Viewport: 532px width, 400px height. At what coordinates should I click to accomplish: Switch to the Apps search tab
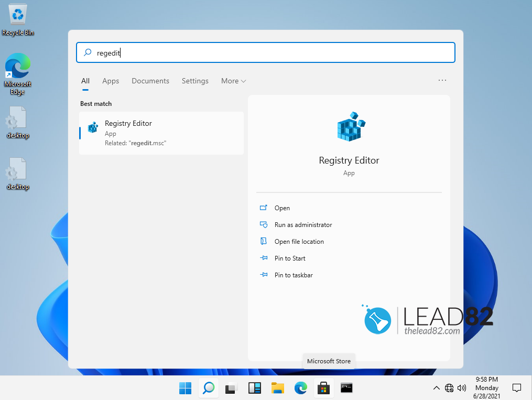(111, 81)
